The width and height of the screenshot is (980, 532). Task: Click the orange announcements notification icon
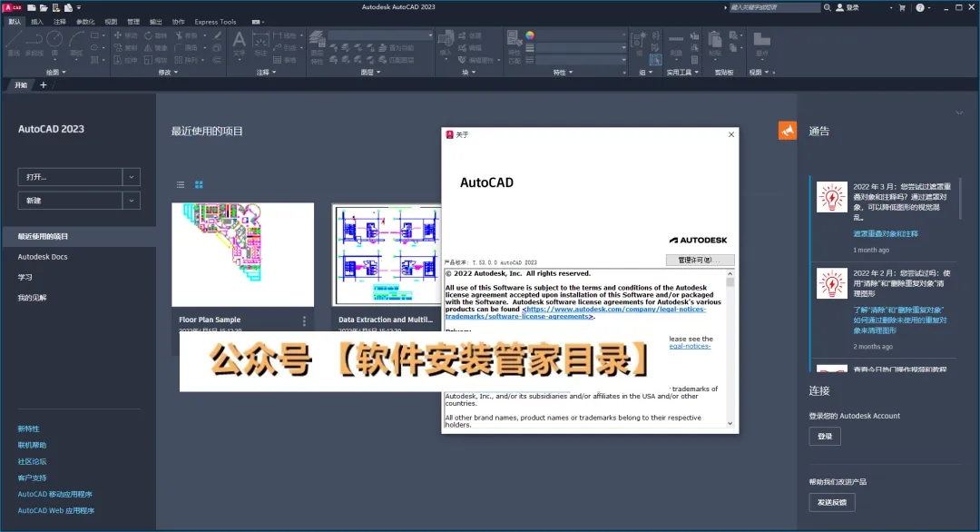coord(788,130)
